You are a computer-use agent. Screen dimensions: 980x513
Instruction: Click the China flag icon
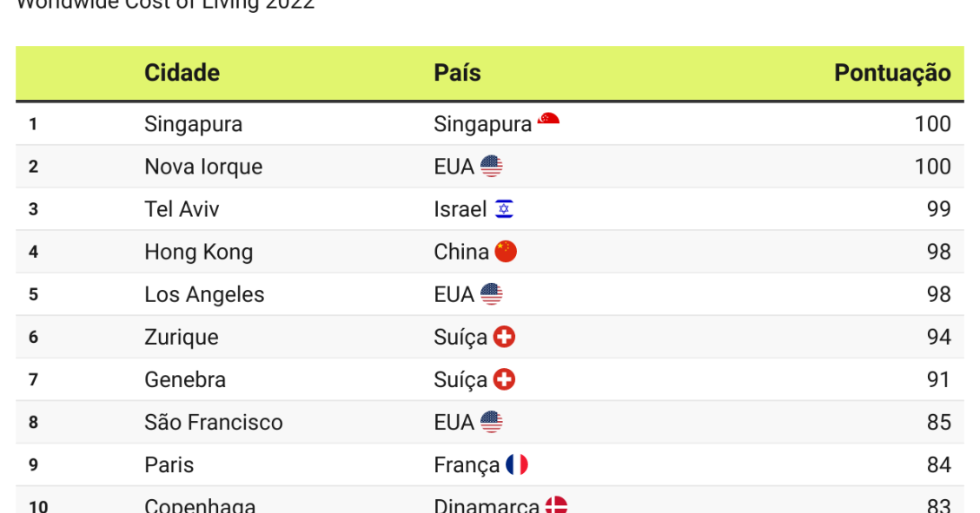pyautogui.click(x=506, y=252)
